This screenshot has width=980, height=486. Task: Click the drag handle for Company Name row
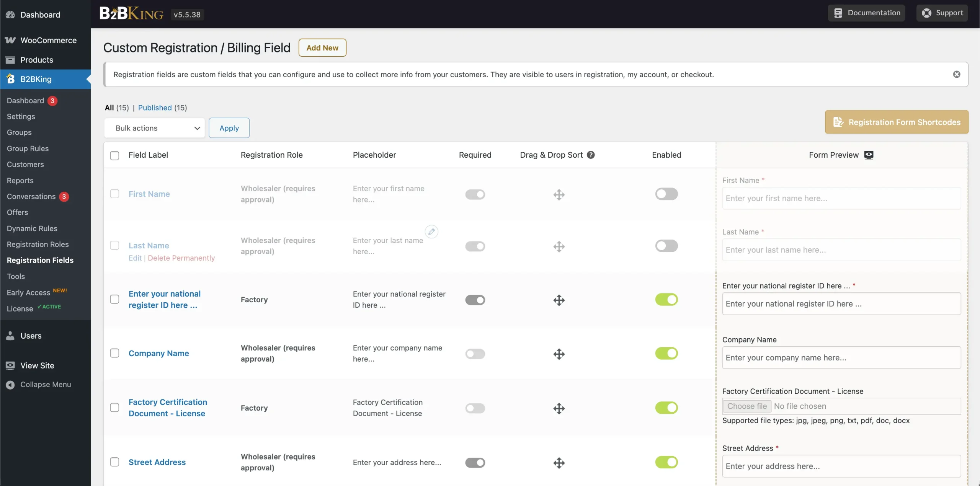[x=559, y=354]
